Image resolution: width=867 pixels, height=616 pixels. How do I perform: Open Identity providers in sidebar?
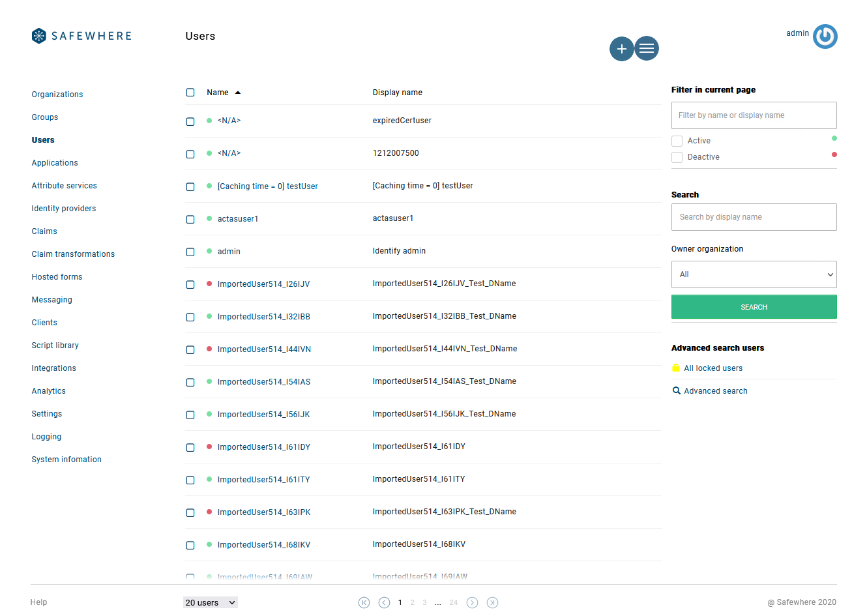pyautogui.click(x=64, y=209)
